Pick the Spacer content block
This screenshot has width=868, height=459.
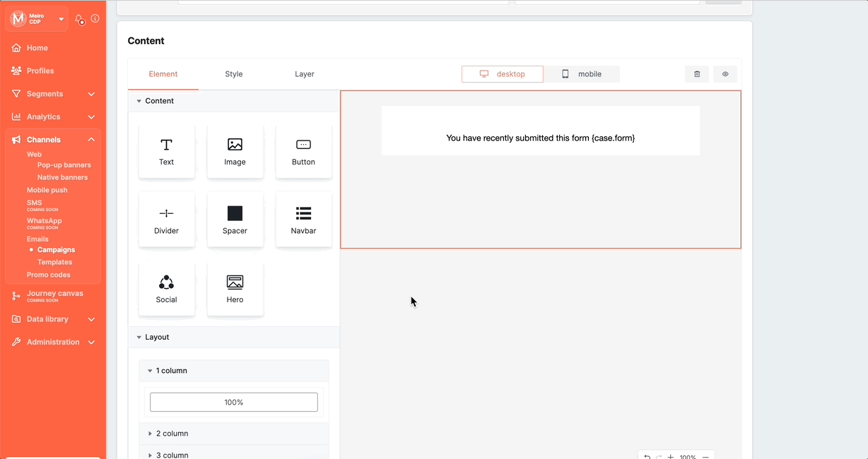coord(235,220)
